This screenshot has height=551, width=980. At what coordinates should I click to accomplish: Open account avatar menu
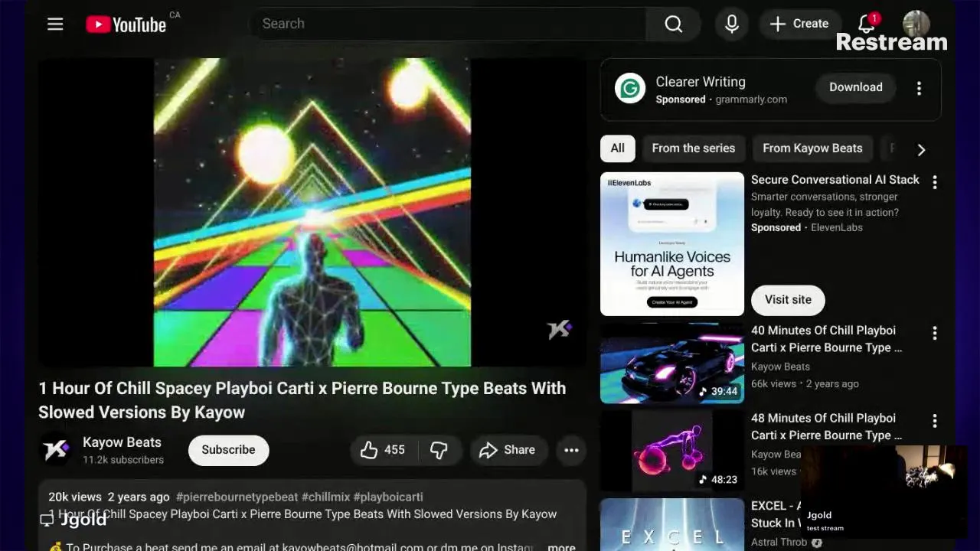(916, 24)
